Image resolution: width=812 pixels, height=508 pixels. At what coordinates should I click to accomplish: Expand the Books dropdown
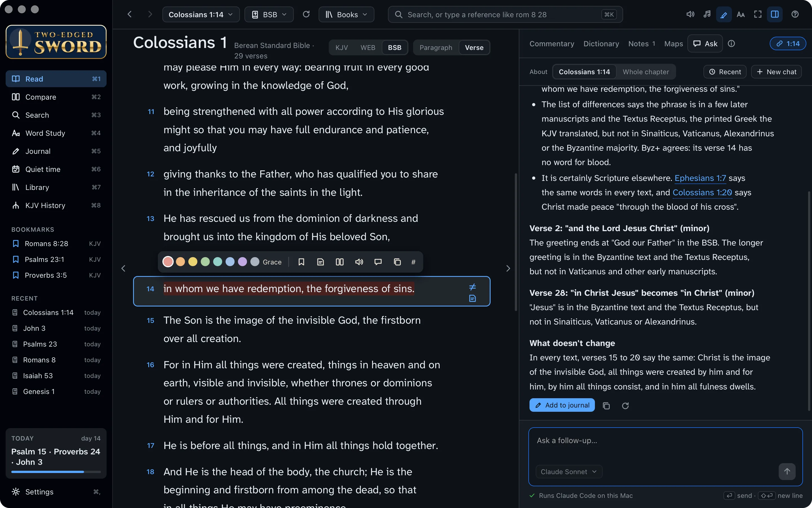click(346, 14)
